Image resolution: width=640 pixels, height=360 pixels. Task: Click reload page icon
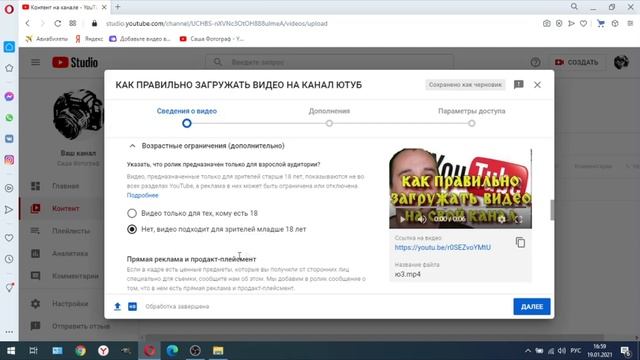click(58, 23)
